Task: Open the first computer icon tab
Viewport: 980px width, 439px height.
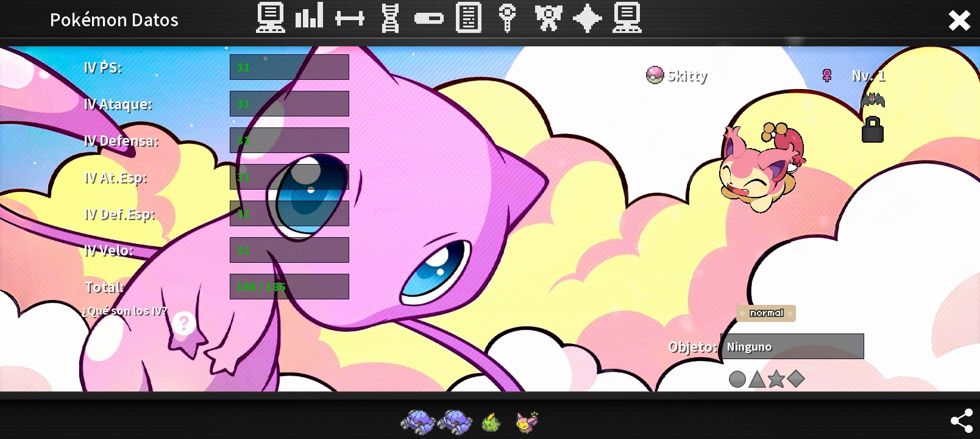Action: point(270,18)
